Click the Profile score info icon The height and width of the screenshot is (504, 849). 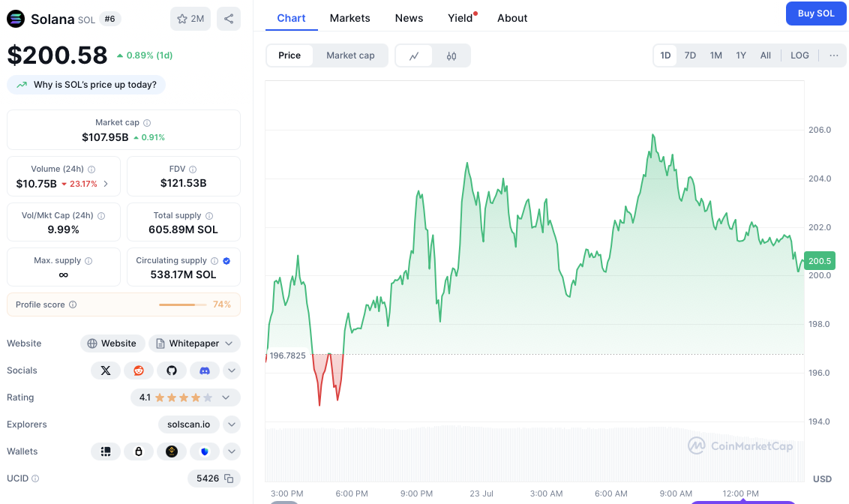73,304
